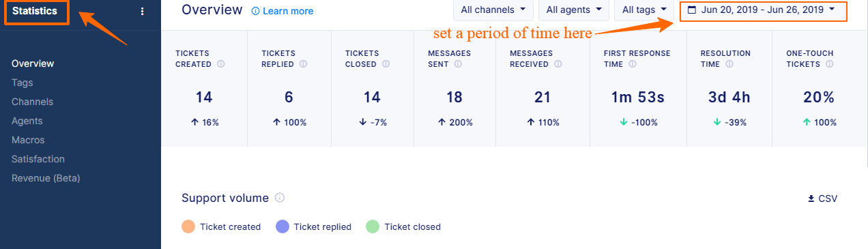
Task: Click the calendar icon in date range
Action: click(x=692, y=10)
